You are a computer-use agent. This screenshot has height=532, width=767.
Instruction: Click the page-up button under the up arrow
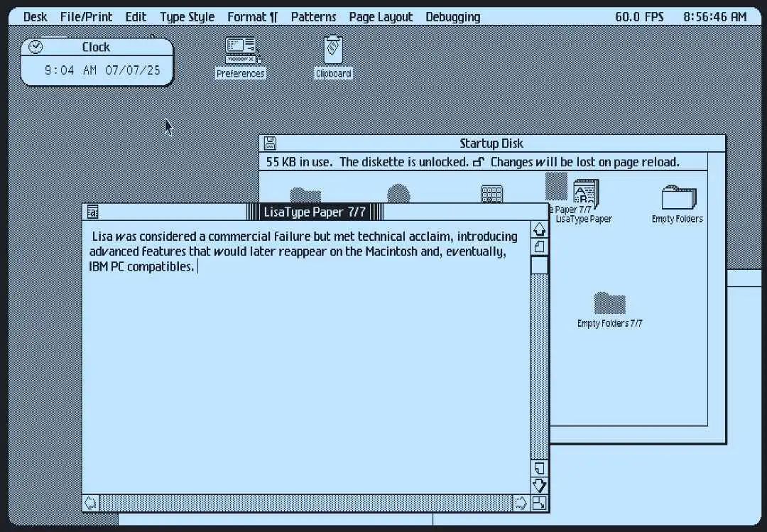pyautogui.click(x=539, y=246)
